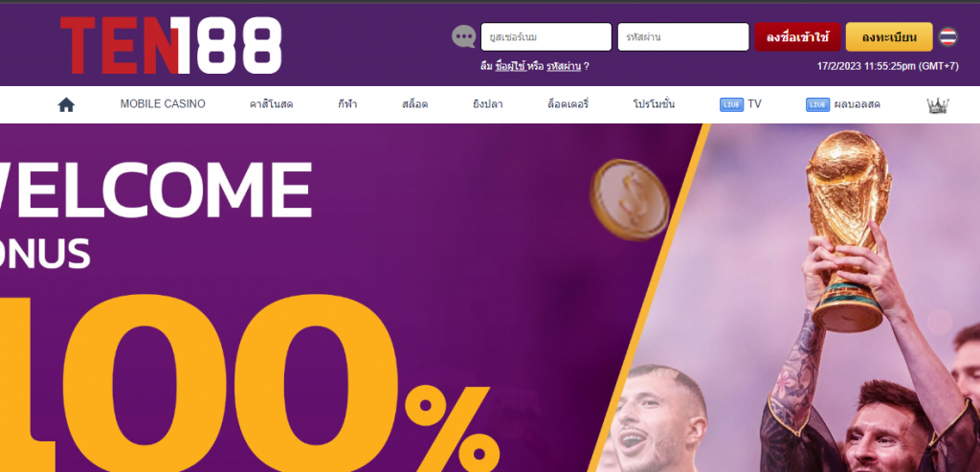Open the สล็อต slots menu
980x472 pixels.
click(x=415, y=104)
